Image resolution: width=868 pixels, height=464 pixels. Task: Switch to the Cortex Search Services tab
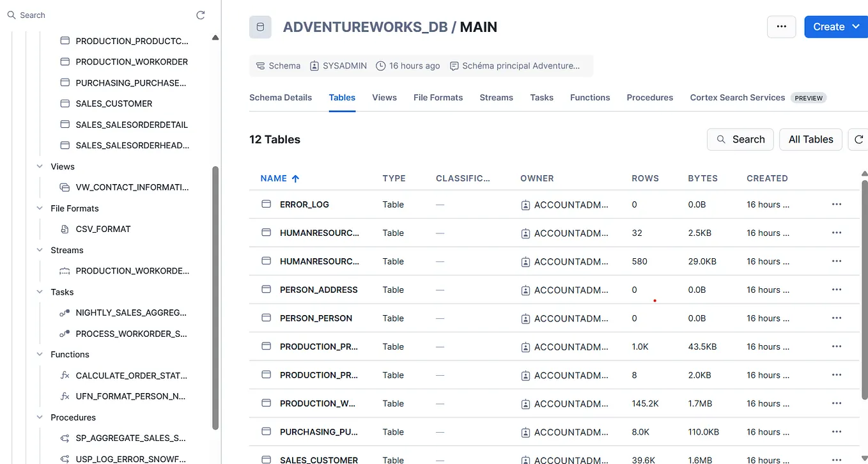click(737, 97)
